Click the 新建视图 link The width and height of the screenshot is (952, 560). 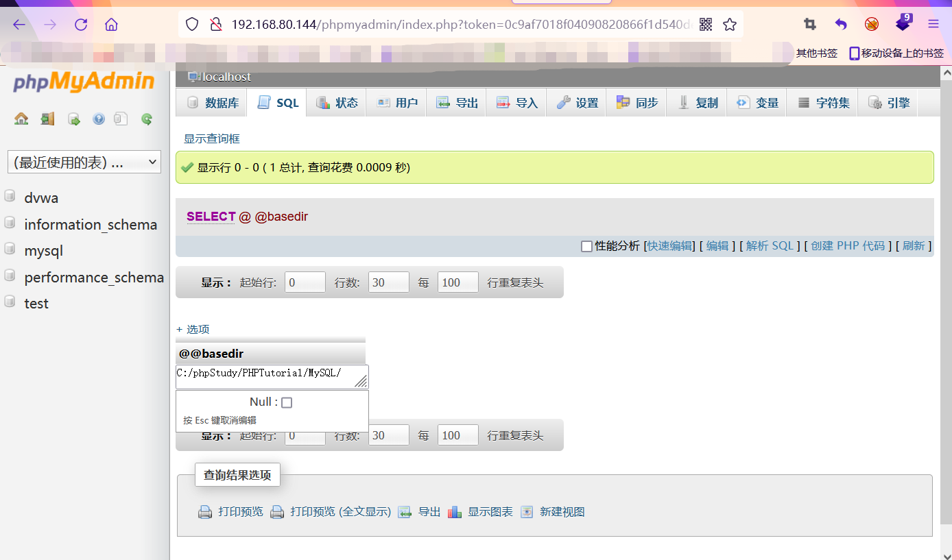tap(562, 512)
